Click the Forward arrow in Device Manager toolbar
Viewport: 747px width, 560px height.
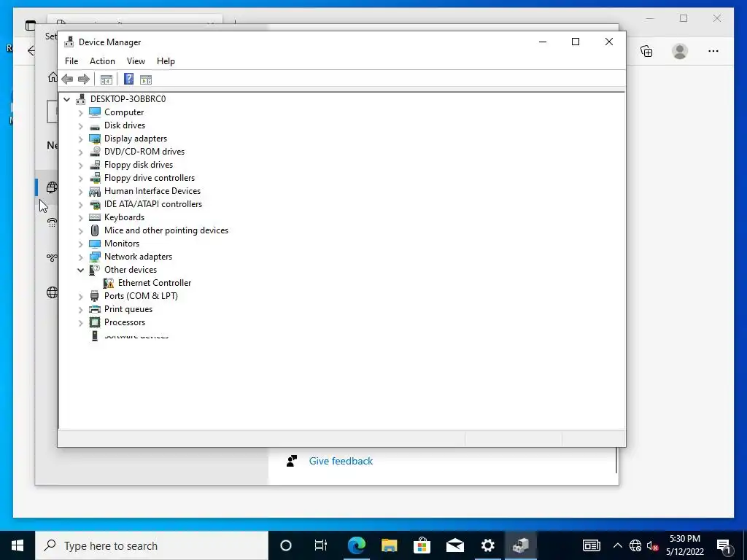coord(84,79)
